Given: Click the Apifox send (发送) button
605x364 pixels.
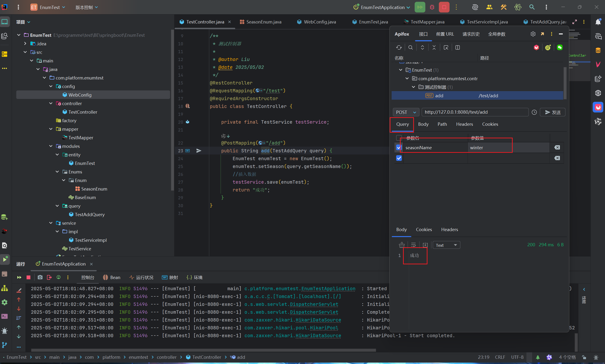Looking at the screenshot, I should 553,112.
